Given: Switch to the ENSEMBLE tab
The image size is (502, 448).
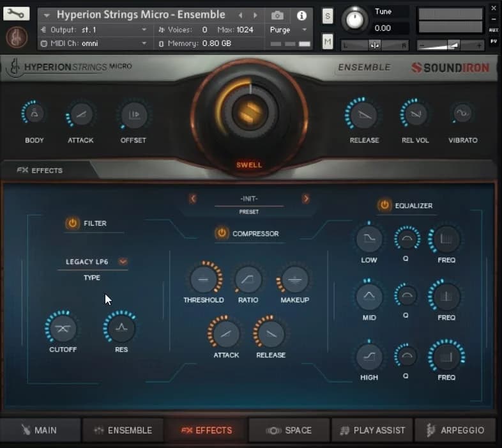Looking at the screenshot, I should click(123, 430).
